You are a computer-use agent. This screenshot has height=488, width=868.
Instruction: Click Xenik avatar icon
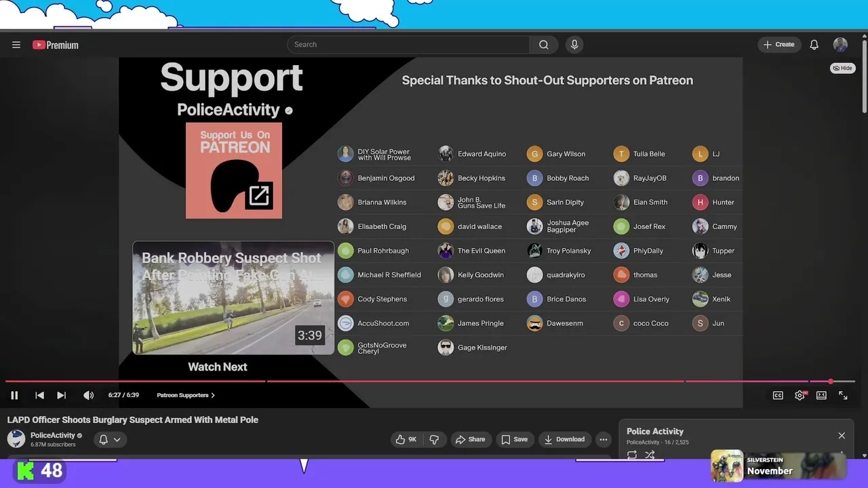(701, 299)
